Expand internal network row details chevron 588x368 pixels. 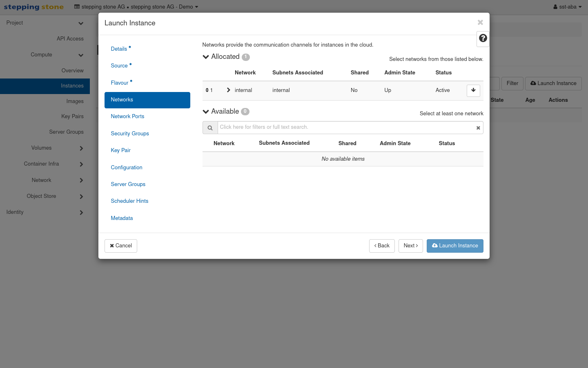click(x=228, y=90)
